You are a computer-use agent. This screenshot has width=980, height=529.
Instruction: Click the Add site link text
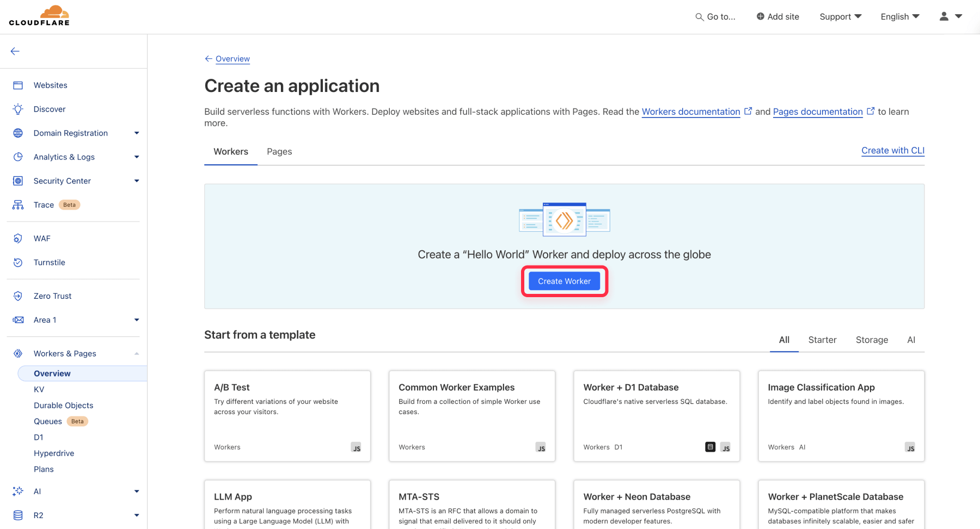pyautogui.click(x=783, y=16)
